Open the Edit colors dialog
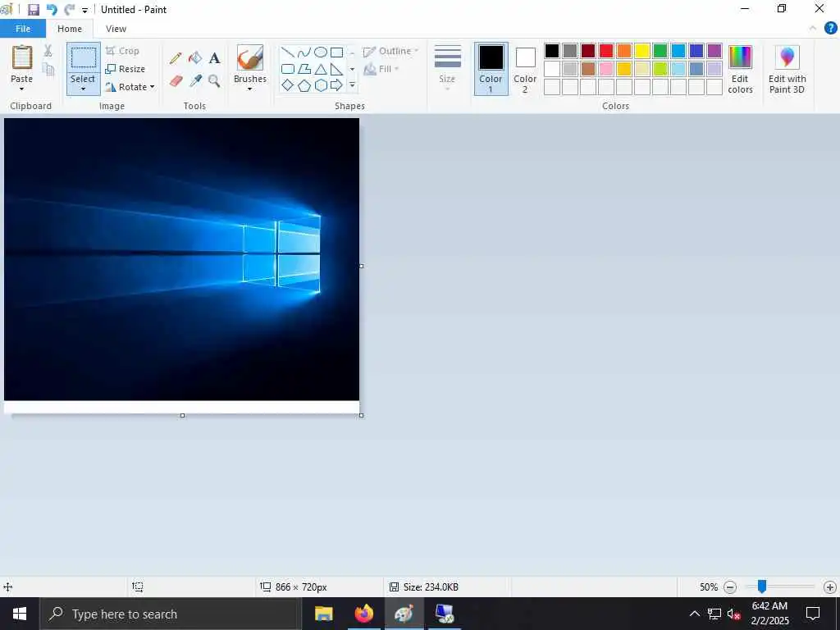 point(740,69)
